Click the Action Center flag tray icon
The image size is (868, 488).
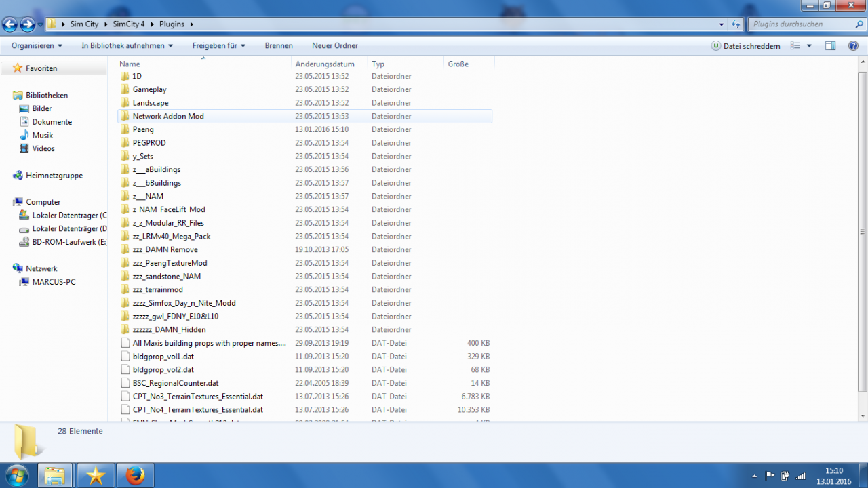770,476
